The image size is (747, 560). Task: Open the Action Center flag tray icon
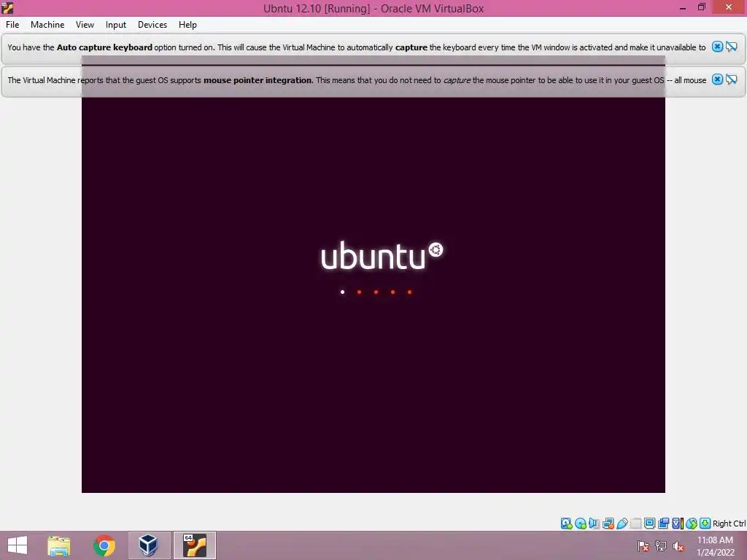pyautogui.click(x=643, y=546)
